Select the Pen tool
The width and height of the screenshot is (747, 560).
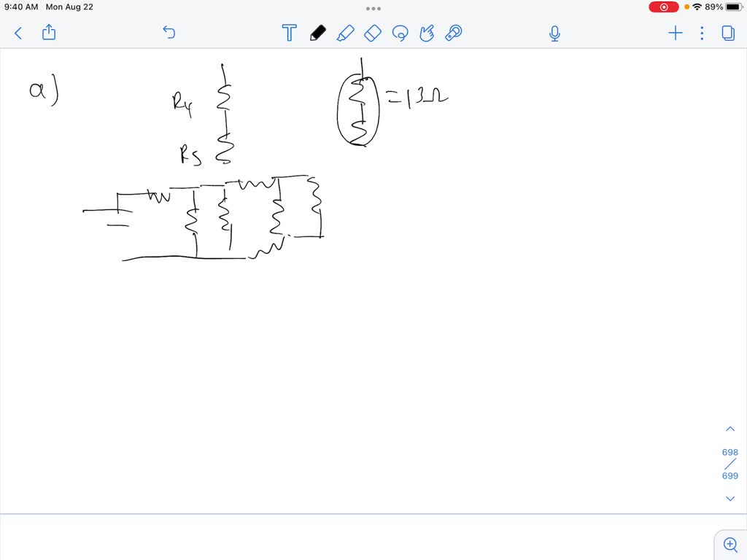[317, 33]
